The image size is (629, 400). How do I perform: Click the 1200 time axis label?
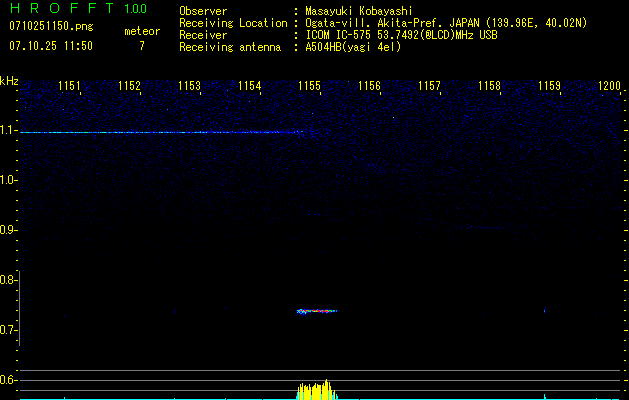point(609,86)
